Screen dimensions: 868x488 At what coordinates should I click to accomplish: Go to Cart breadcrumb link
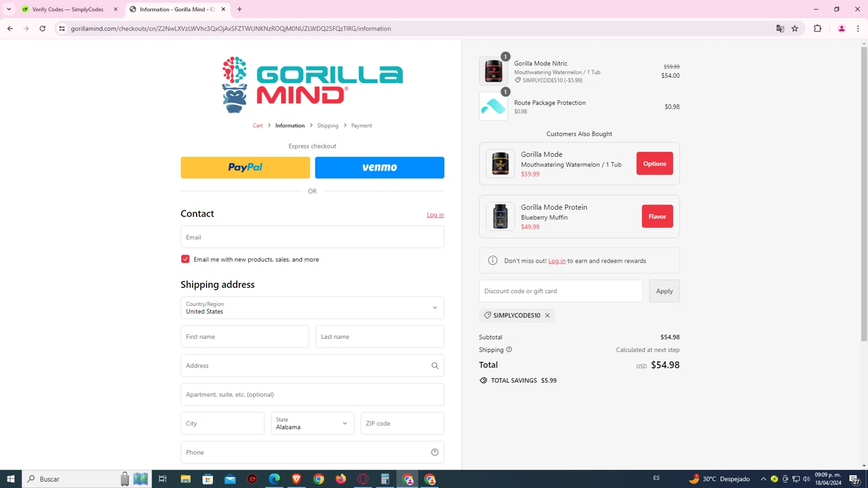click(x=258, y=125)
